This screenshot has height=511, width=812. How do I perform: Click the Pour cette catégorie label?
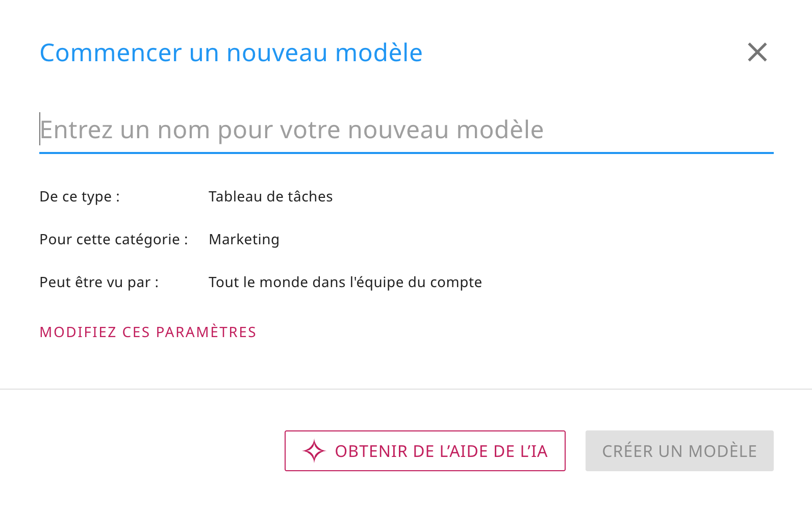coord(114,239)
